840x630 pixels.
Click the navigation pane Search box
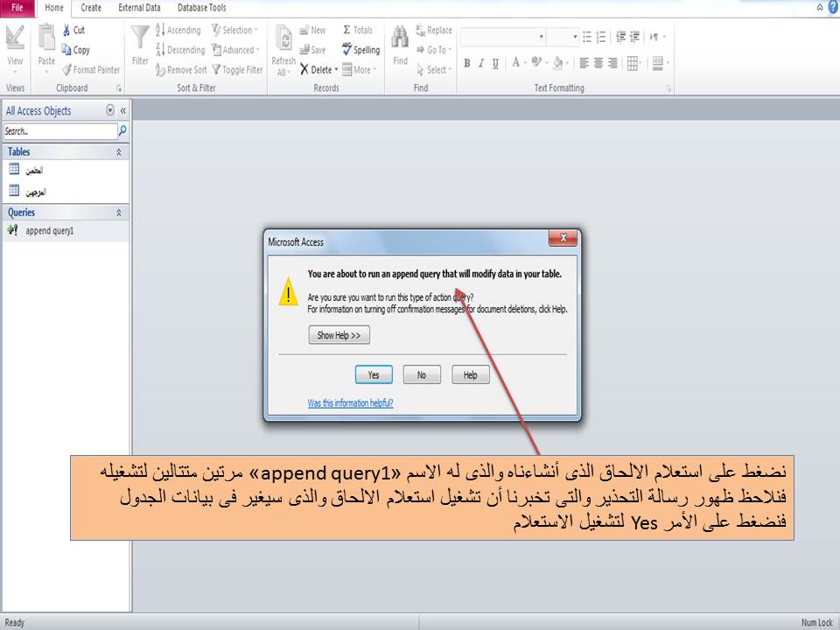point(60,131)
